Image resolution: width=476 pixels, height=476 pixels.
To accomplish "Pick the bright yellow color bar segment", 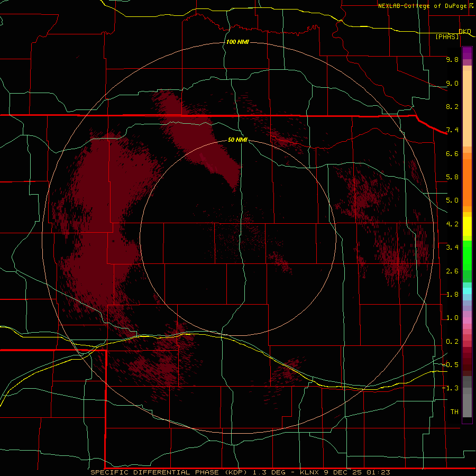I will tap(467, 226).
